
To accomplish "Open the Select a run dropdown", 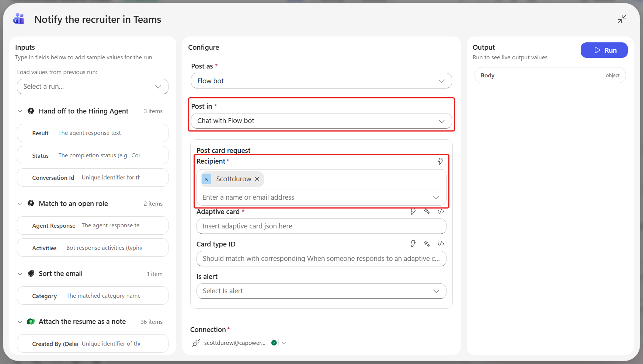I will coord(93,87).
